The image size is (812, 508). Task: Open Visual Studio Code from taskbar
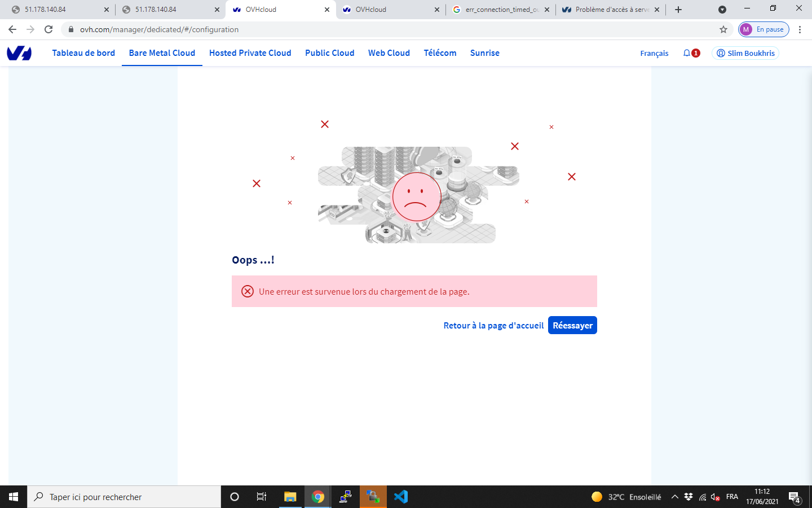401,497
